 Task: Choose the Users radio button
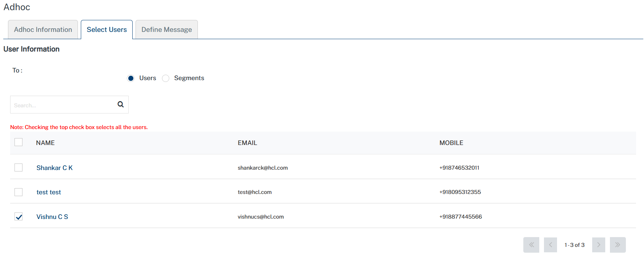[131, 78]
